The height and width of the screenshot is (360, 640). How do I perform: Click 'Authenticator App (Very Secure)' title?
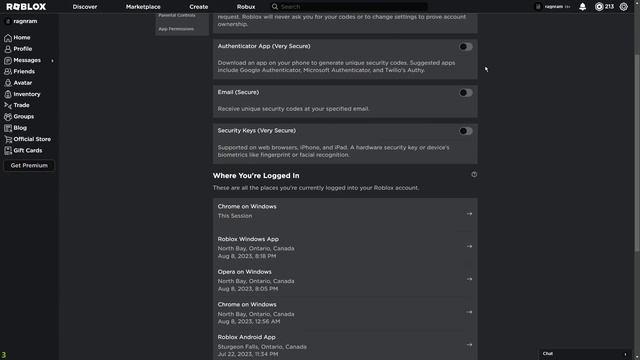[264, 46]
